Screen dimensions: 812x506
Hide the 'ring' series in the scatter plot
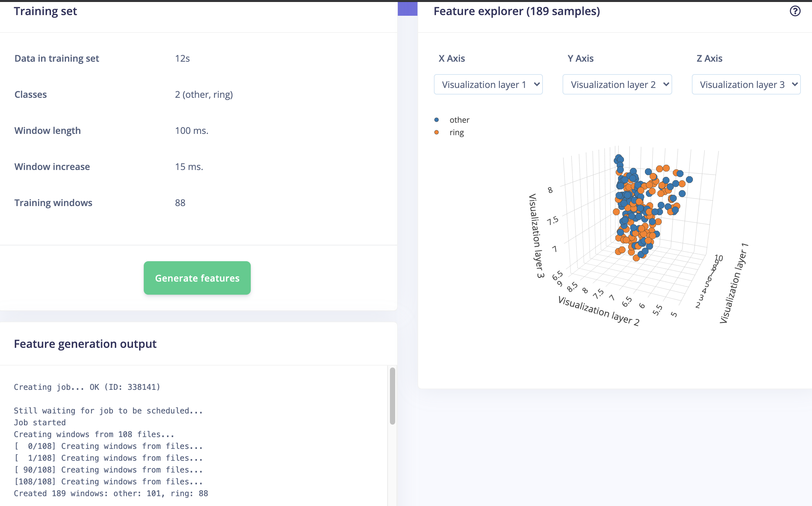click(x=457, y=132)
